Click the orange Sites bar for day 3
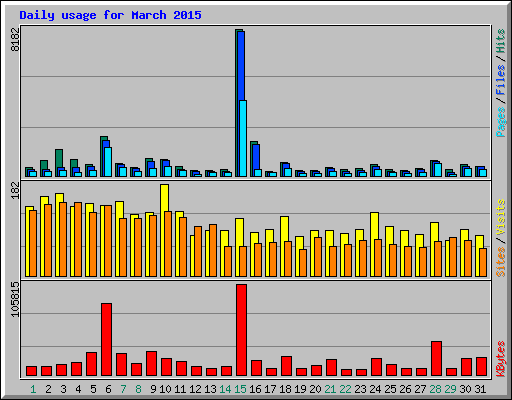This screenshot has height=400, width=512. (x=63, y=239)
